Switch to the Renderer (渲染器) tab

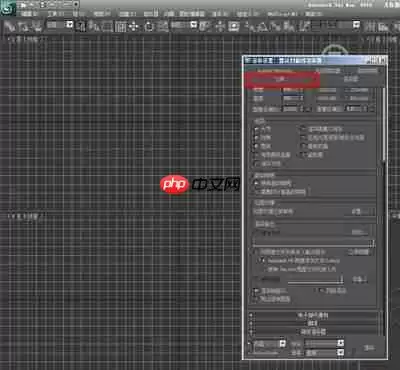coord(351,79)
